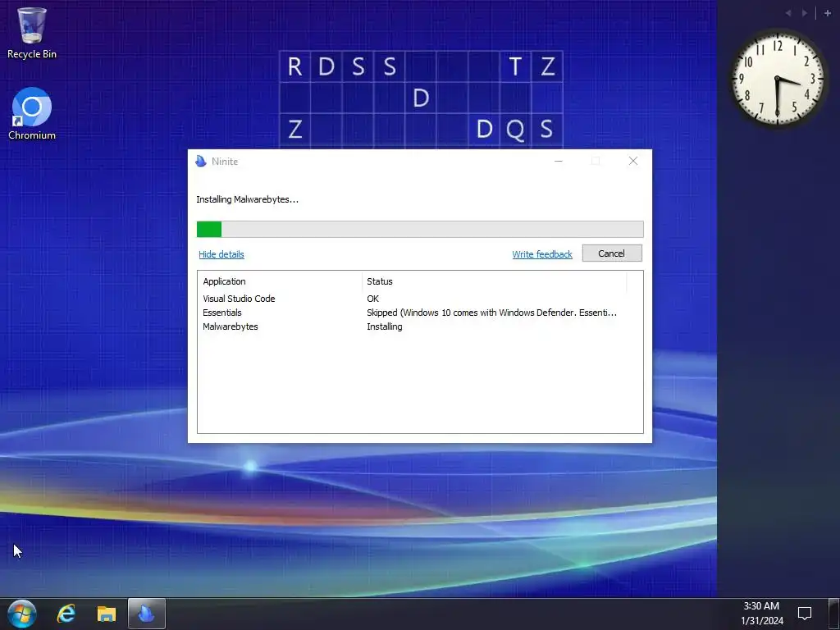Click the T tile in the letter grid
The width and height of the screenshot is (840, 630).
coord(515,66)
